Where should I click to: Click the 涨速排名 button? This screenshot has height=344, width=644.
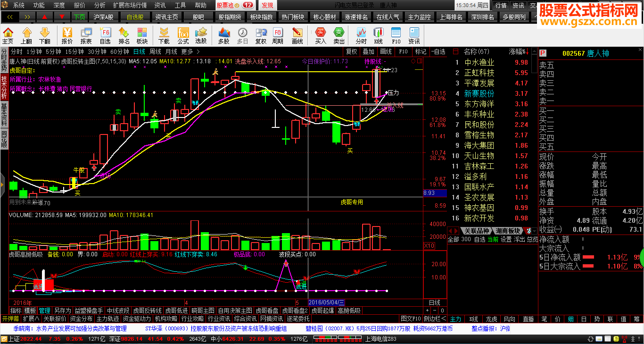tap(356, 17)
